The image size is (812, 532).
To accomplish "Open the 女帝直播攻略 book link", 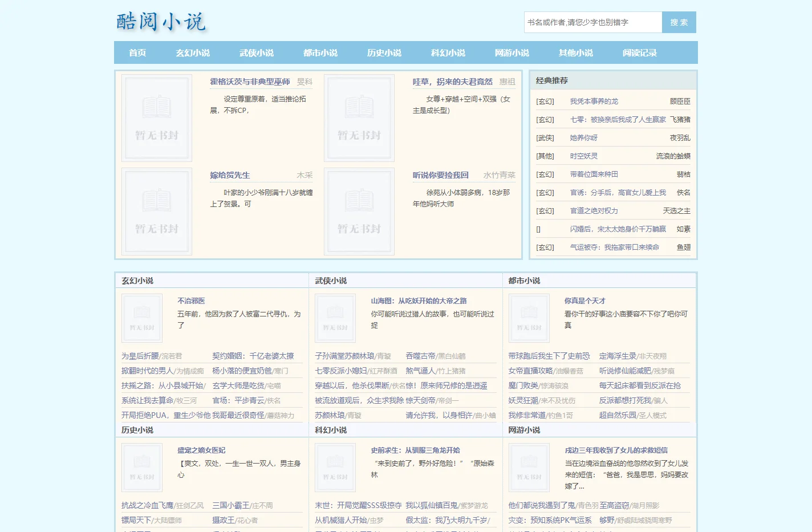I will [531, 371].
